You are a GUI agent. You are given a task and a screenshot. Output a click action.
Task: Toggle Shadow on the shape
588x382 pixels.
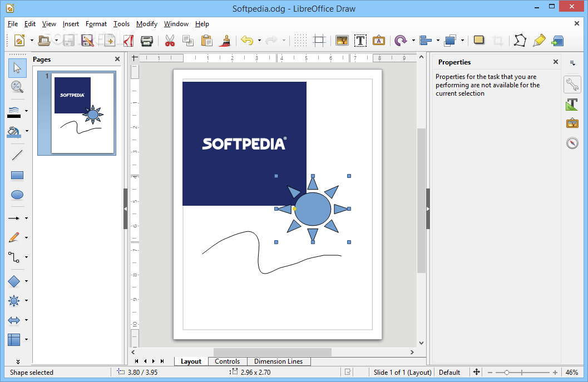pos(479,40)
